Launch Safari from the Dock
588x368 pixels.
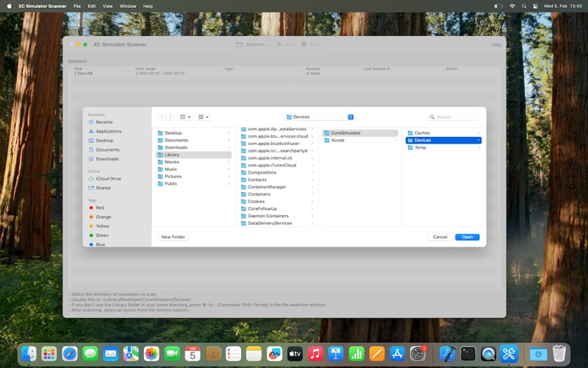click(x=70, y=354)
